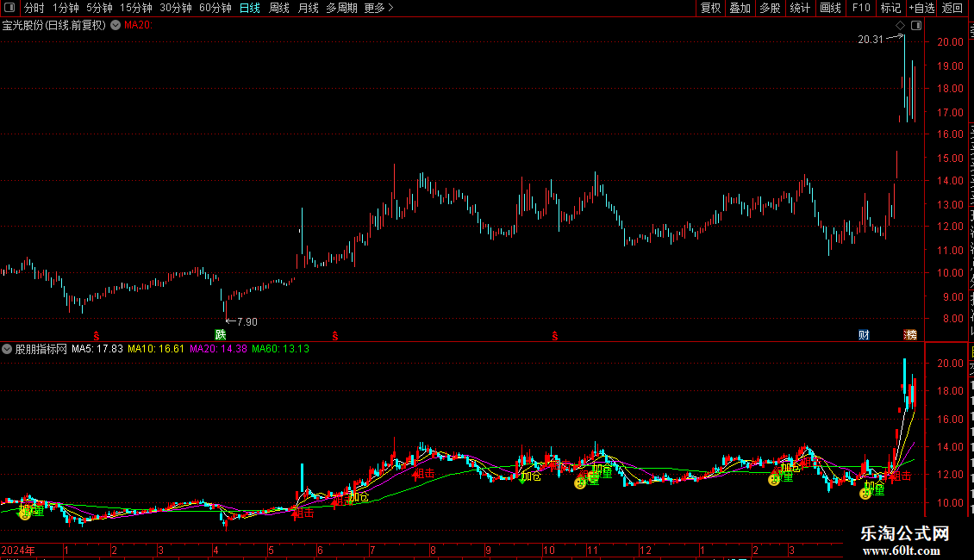Click the $ marker near month 10
The height and width of the screenshot is (560, 974).
coord(555,336)
